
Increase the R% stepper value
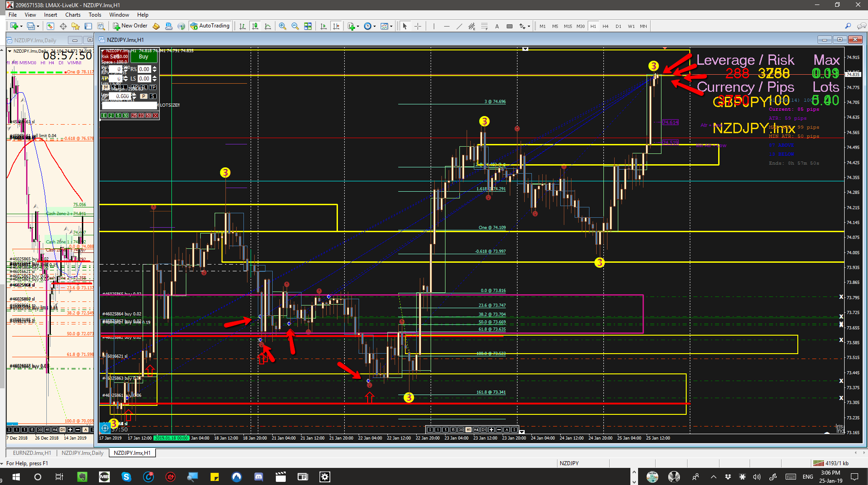pyautogui.click(x=155, y=67)
